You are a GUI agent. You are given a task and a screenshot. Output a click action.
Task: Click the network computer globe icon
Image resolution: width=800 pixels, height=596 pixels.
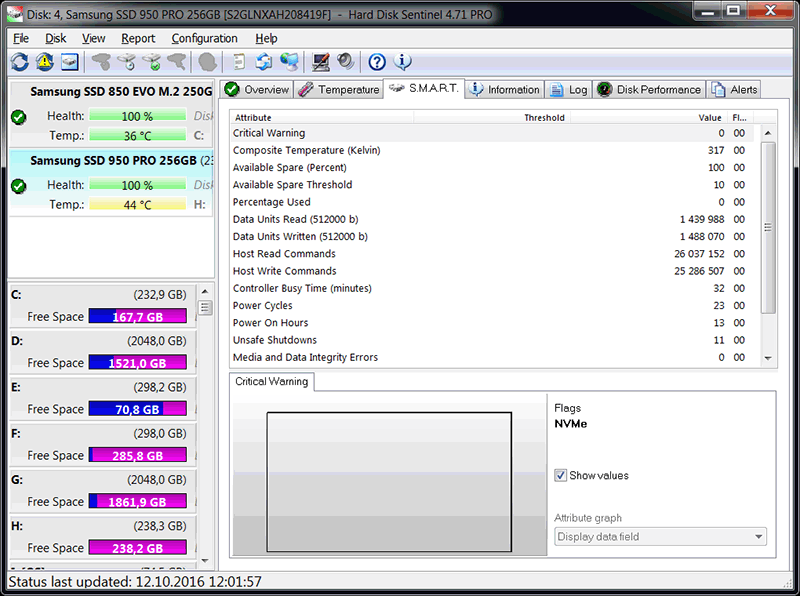coord(289,62)
